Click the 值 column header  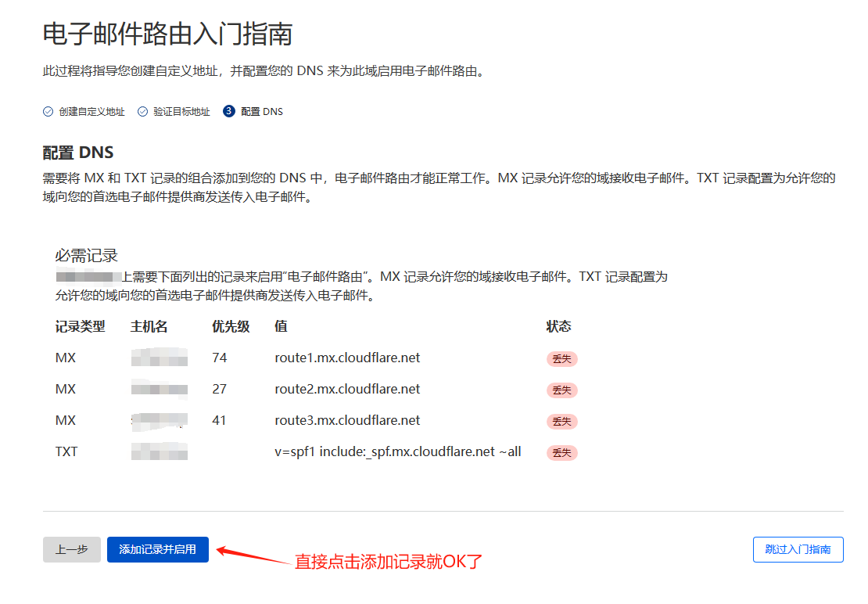[x=281, y=326]
